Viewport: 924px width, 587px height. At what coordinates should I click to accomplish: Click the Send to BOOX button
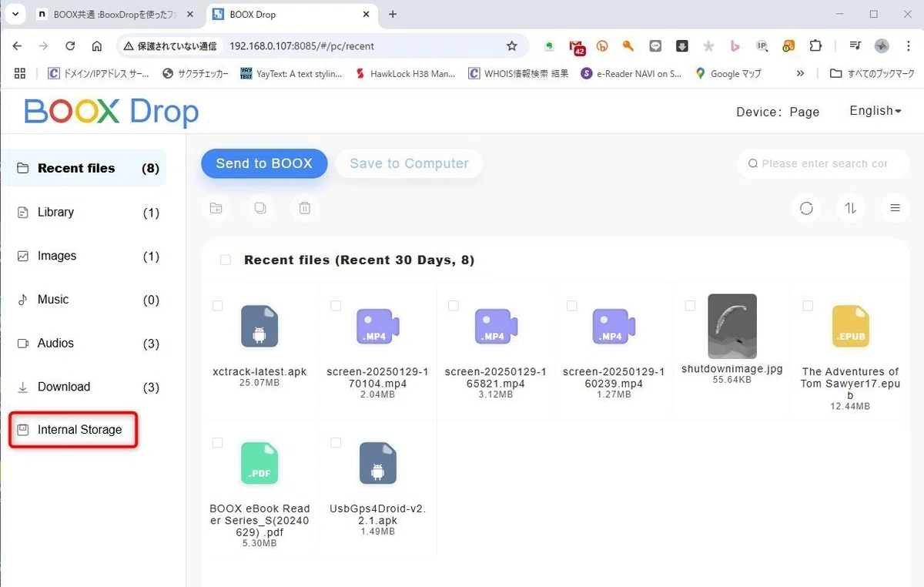coord(264,163)
